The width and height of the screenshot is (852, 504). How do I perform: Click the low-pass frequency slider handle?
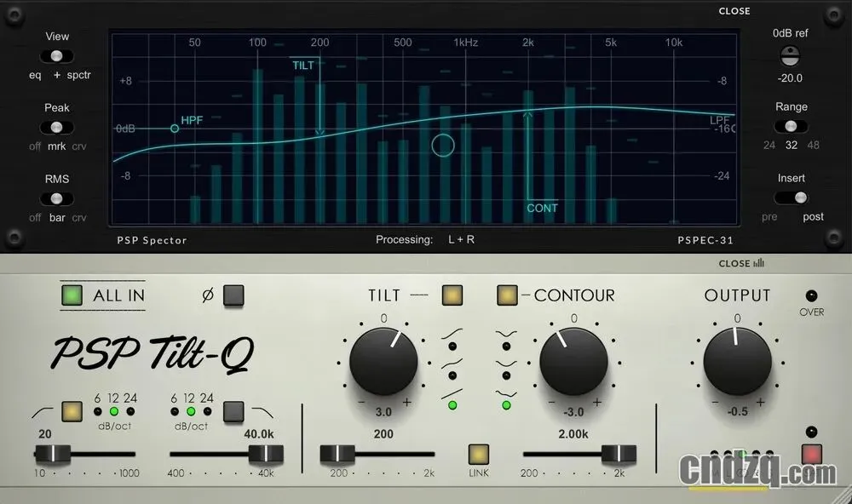pos(266,454)
